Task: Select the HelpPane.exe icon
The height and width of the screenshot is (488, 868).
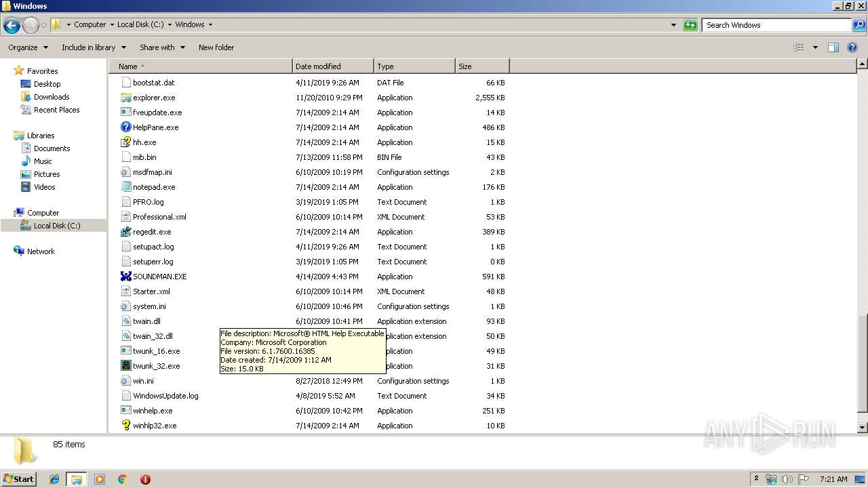Action: tap(125, 127)
